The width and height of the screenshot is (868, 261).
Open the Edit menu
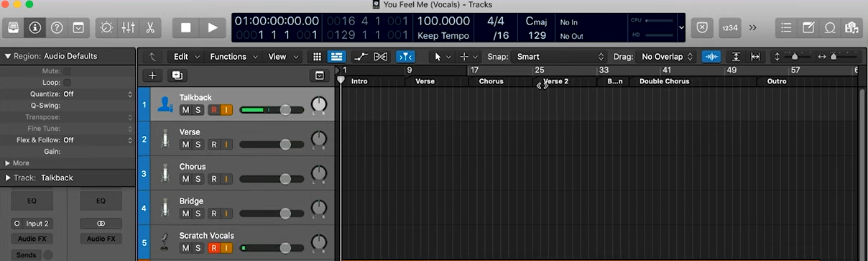pyautogui.click(x=185, y=56)
